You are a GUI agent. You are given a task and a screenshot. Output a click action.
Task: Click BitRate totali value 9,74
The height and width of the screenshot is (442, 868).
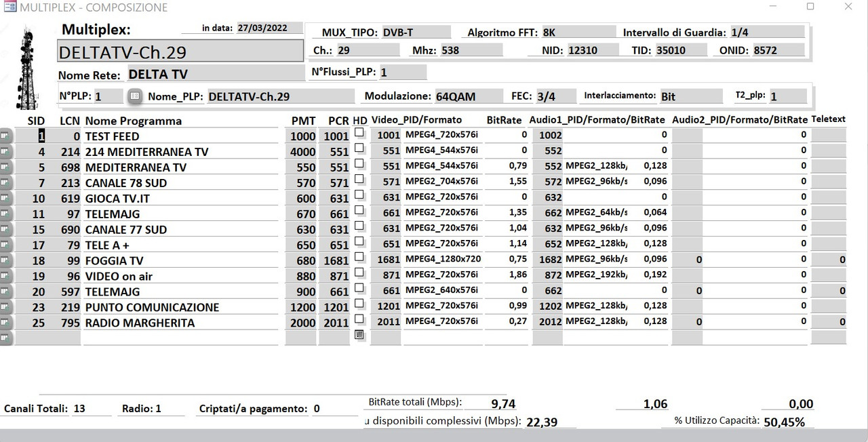pos(503,404)
